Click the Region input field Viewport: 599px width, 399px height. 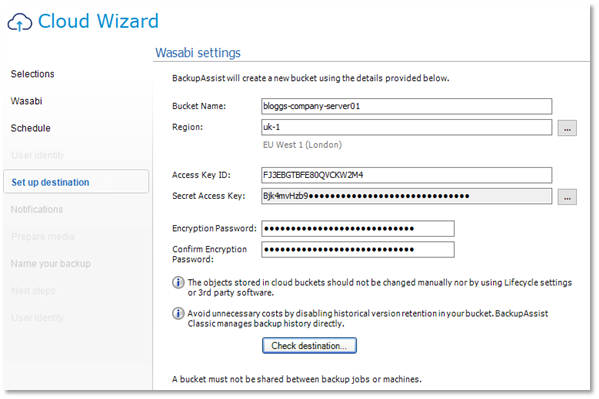click(407, 127)
